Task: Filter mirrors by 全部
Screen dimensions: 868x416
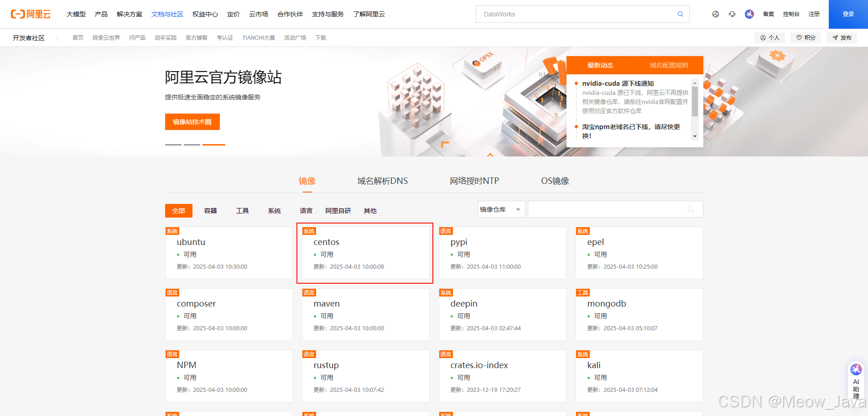Action: (179, 211)
